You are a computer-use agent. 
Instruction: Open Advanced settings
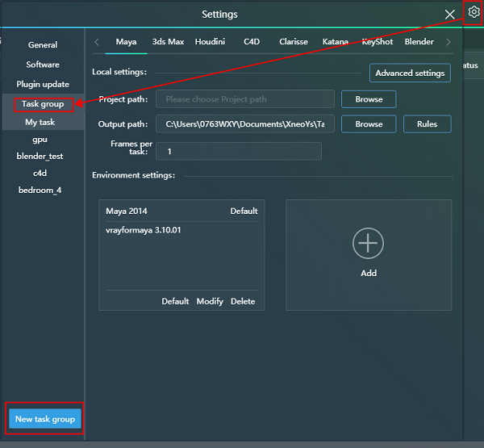[x=410, y=73]
